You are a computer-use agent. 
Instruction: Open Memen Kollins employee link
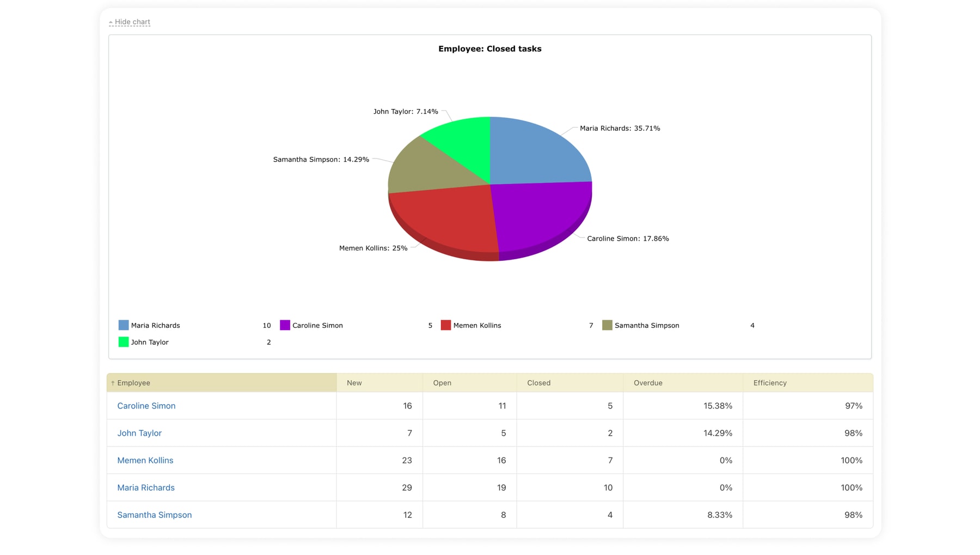click(145, 460)
